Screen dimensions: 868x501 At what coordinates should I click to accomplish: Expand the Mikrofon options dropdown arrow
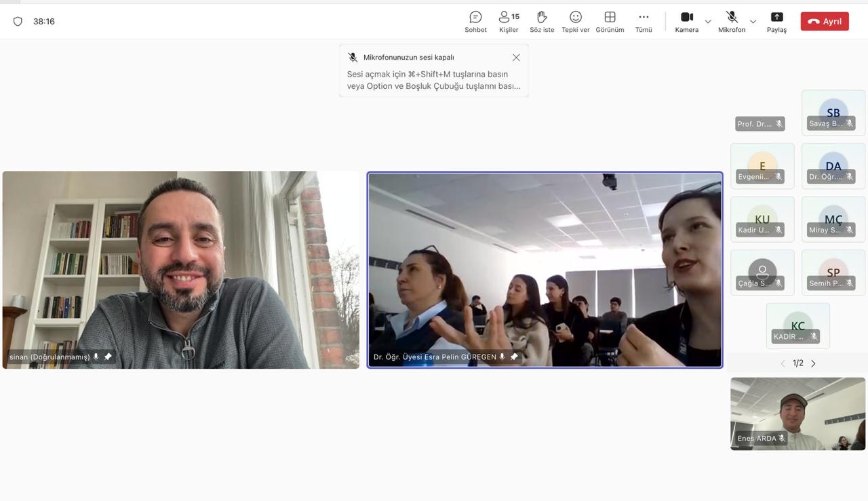click(753, 22)
